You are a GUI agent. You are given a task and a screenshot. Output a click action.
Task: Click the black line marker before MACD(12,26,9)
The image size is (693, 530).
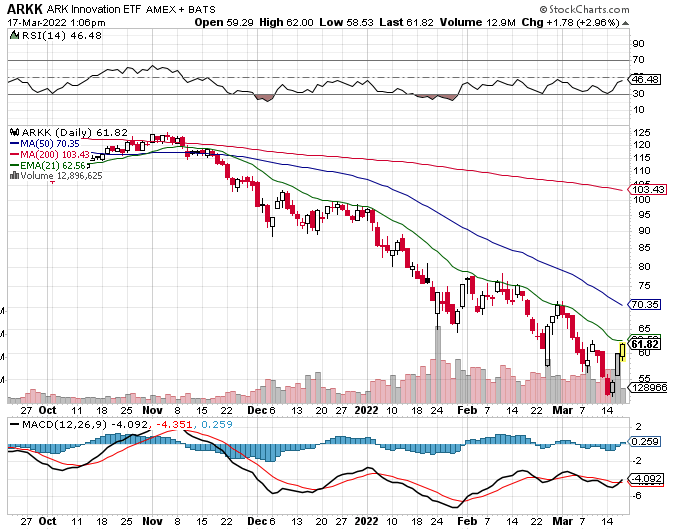point(15,424)
